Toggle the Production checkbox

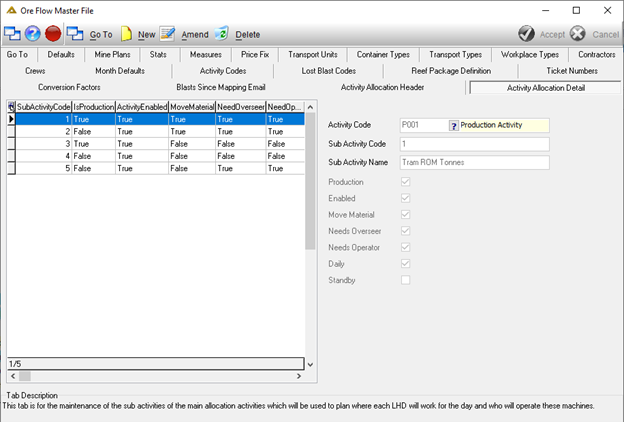[x=405, y=182]
